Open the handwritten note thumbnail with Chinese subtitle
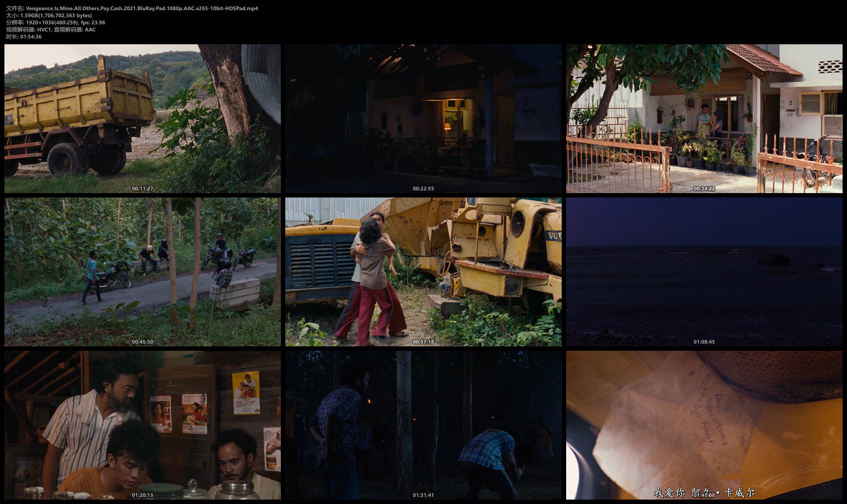 pyautogui.click(x=704, y=425)
